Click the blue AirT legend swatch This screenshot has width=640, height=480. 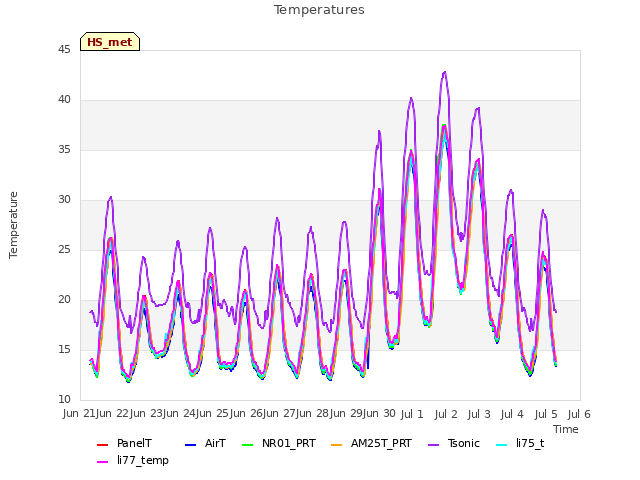point(191,444)
